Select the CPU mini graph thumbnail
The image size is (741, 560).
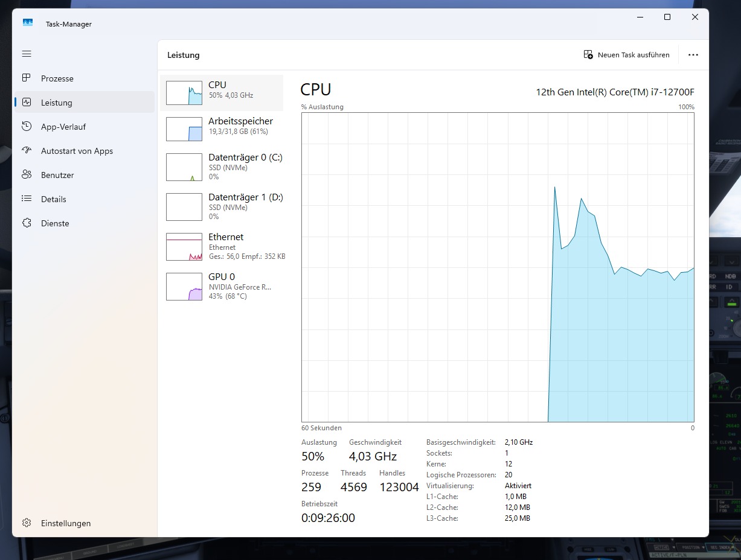pos(184,93)
